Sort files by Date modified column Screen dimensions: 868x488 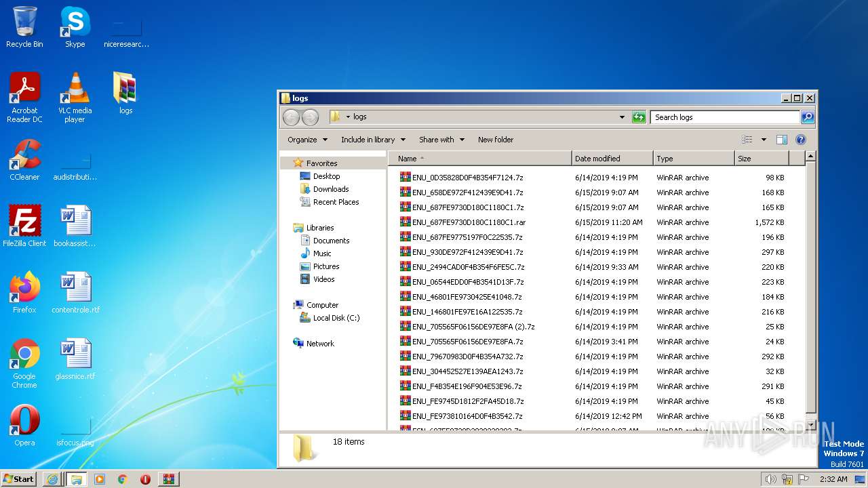612,159
